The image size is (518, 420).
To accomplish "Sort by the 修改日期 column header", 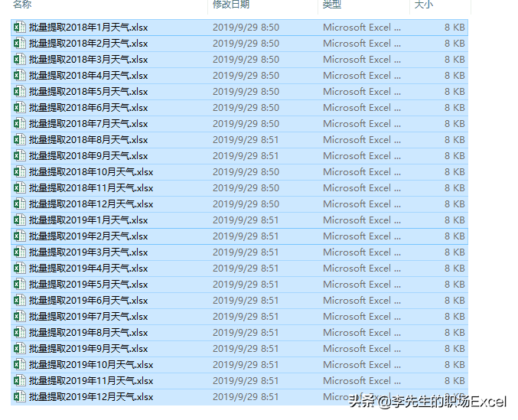I will [231, 5].
